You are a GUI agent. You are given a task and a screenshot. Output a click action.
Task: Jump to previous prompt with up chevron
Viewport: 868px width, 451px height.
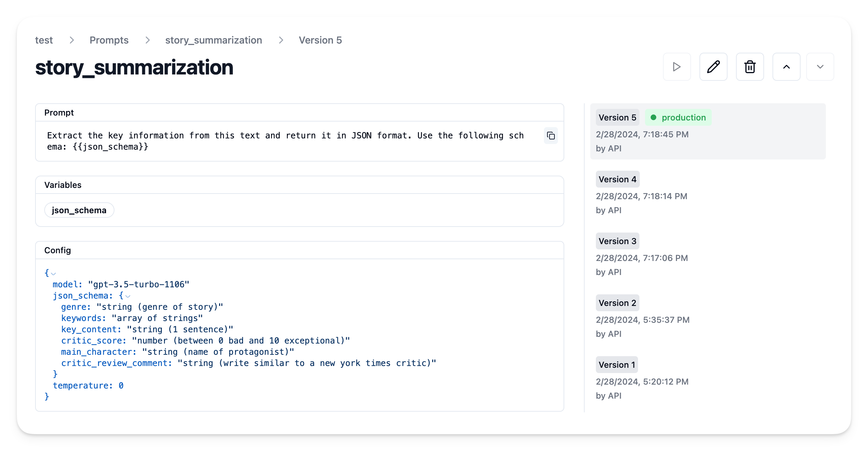[x=786, y=67]
